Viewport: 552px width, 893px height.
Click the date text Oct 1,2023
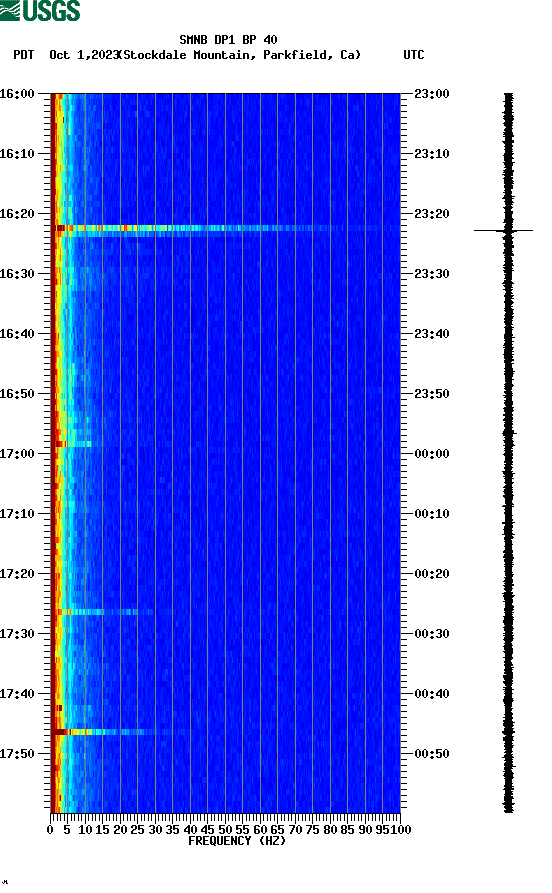pyautogui.click(x=84, y=55)
